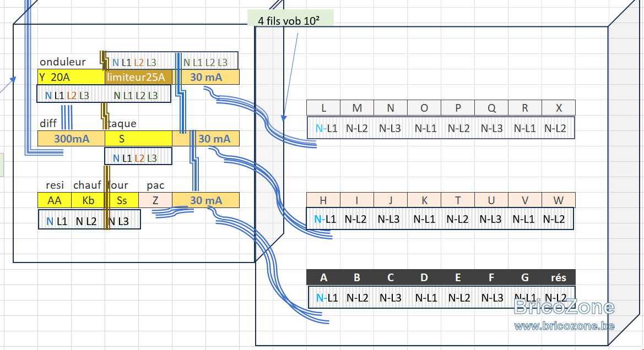The width and height of the screenshot is (644, 350).
Task: Select the yellow 'Y 20A' cell
Action: click(71, 77)
